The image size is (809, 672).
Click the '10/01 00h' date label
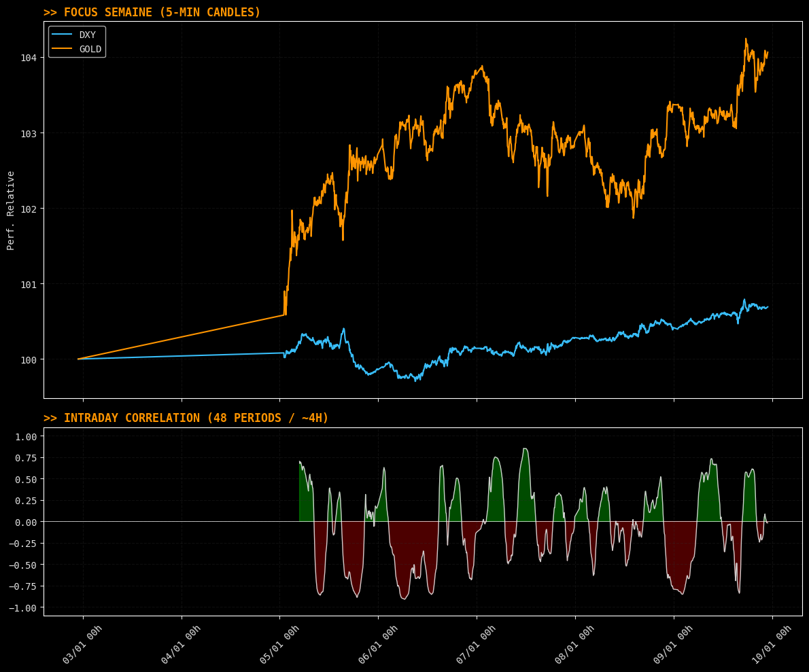(772, 644)
